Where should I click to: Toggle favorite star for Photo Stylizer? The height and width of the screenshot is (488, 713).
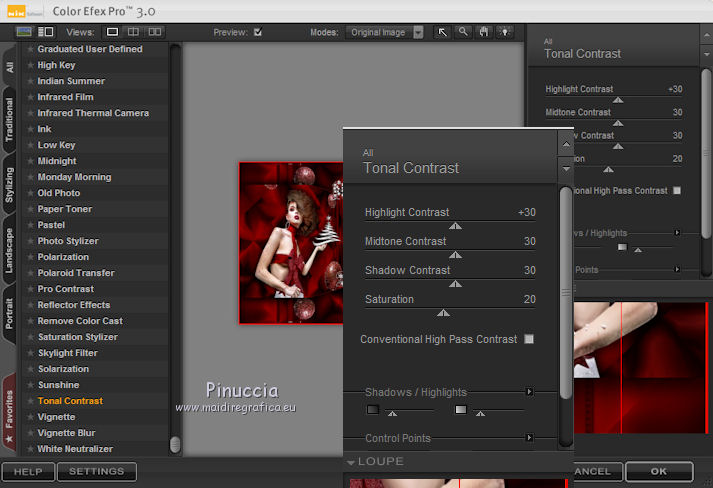coord(30,241)
